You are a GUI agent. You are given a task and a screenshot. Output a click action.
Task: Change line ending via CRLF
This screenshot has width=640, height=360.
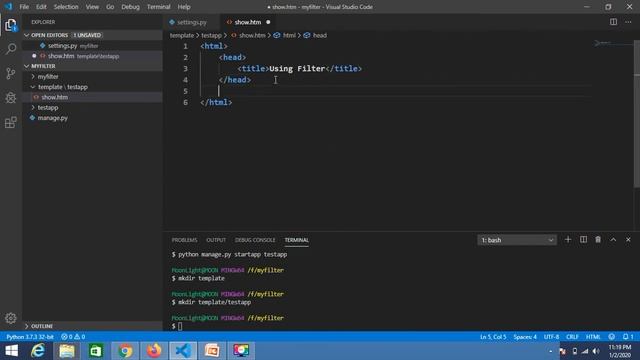click(572, 337)
